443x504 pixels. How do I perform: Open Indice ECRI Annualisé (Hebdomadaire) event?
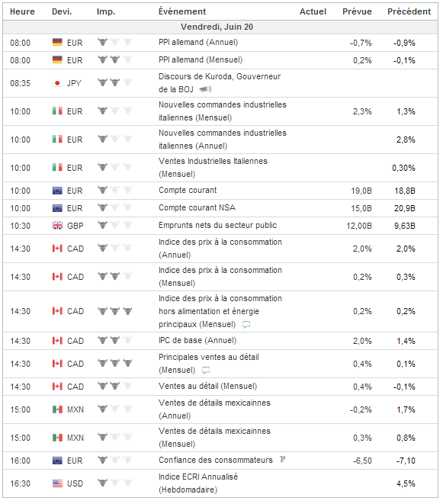pyautogui.click(x=198, y=483)
